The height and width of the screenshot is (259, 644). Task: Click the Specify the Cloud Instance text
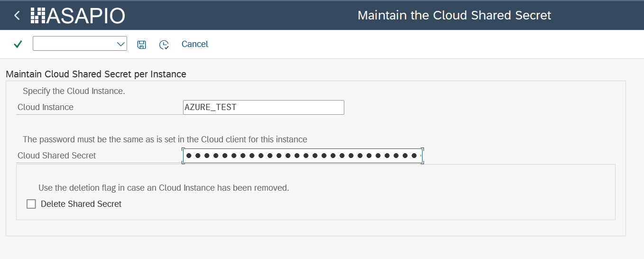point(74,91)
